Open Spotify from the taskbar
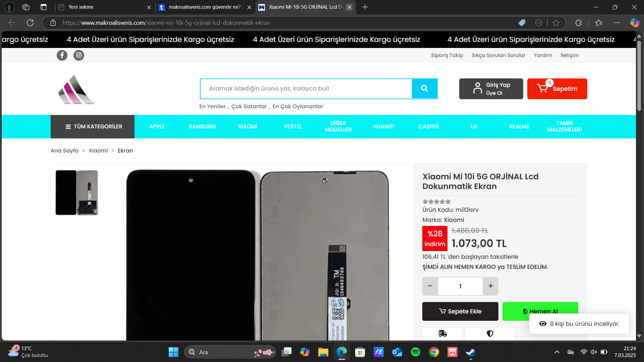 415,352
